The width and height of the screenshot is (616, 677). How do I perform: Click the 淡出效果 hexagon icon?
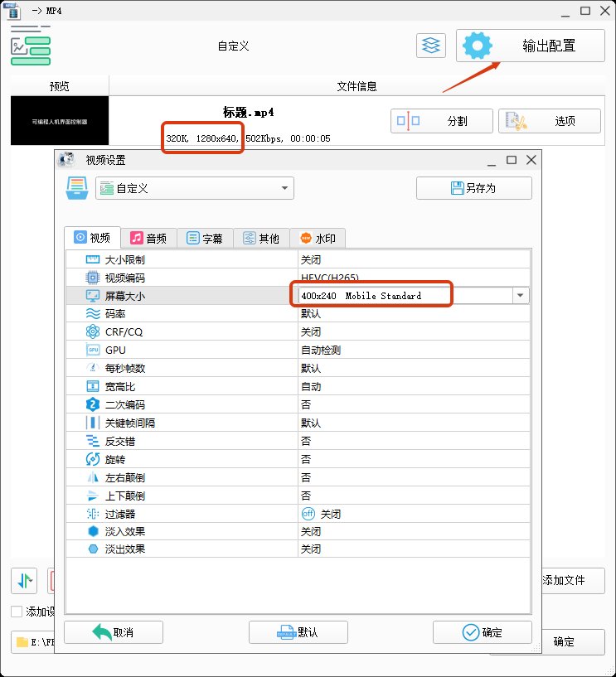(x=93, y=549)
